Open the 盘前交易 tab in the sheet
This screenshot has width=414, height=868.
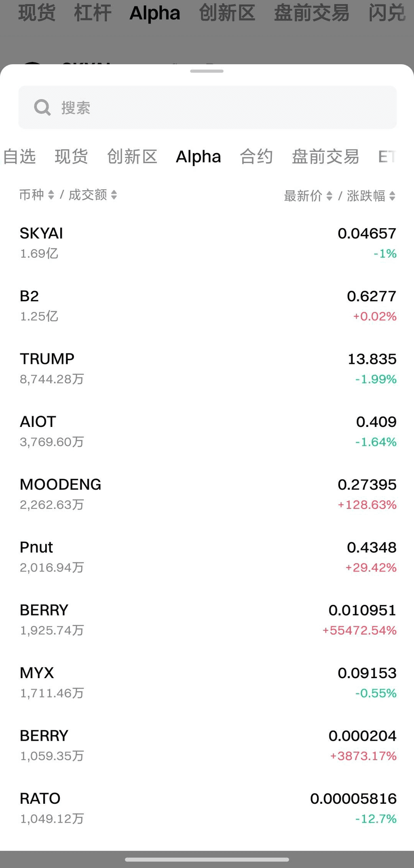[x=325, y=157]
